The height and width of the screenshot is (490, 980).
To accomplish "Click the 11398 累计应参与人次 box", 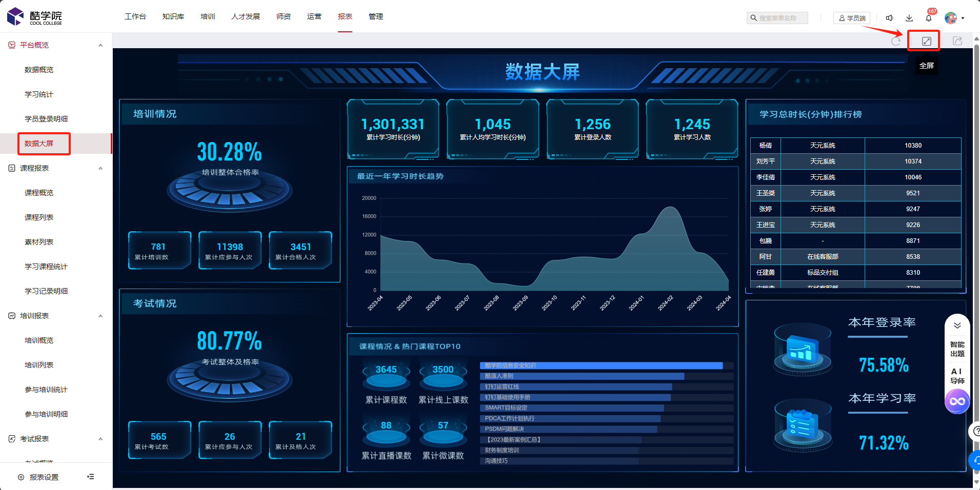I will [230, 250].
